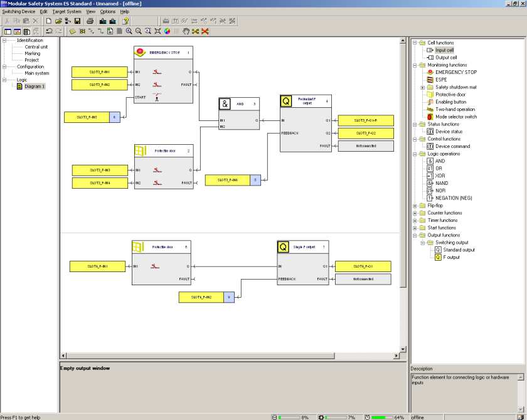Click the color wheel toolbar icon
Viewport: 527px width, 420px height.
(167, 31)
